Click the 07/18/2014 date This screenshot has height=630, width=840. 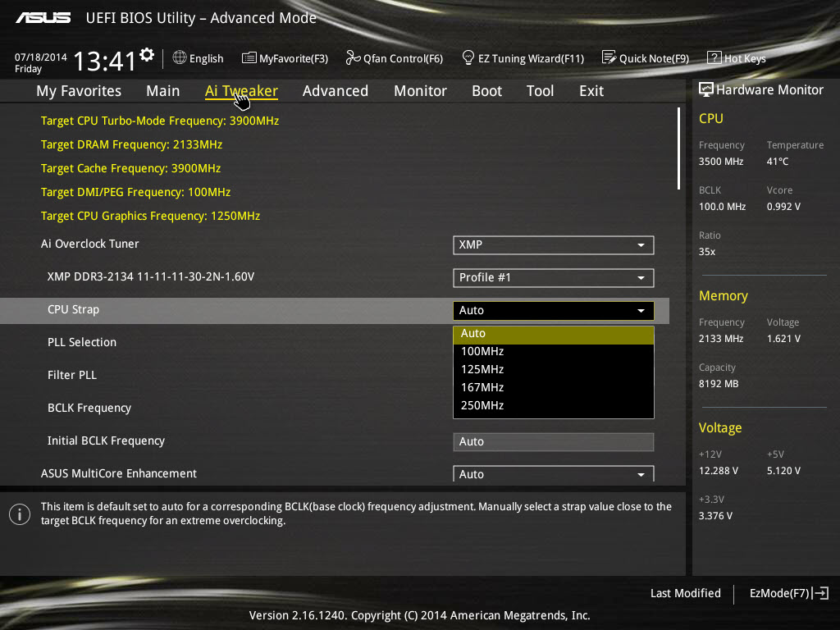tap(41, 57)
